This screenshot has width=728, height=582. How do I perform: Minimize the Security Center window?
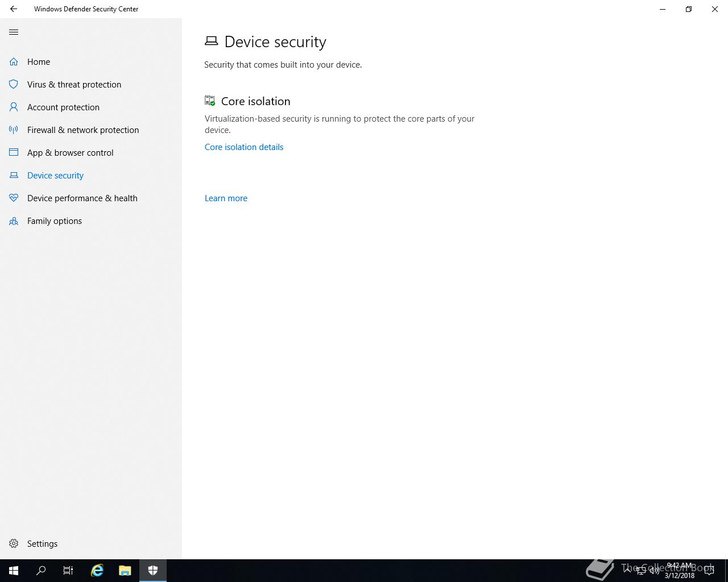pos(663,9)
